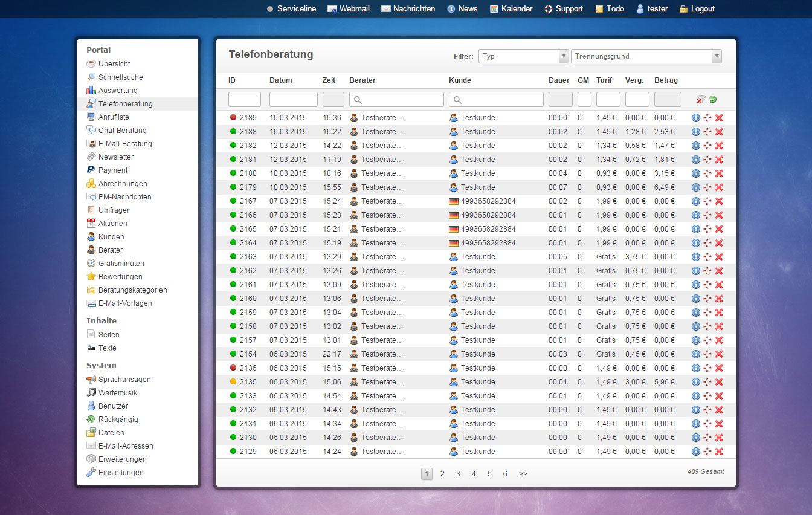Click the red arrows icon in row 2182

(707, 146)
